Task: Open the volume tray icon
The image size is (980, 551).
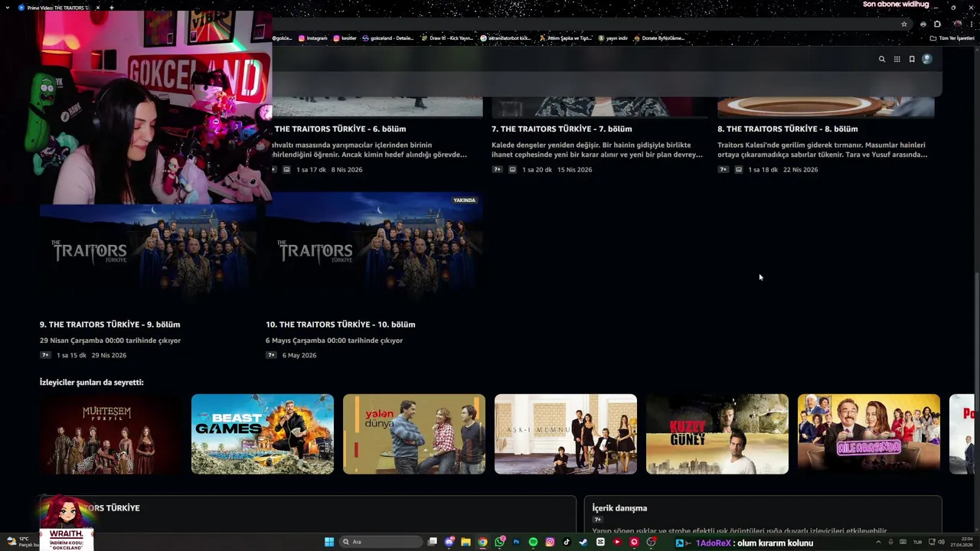Action: click(x=941, y=542)
